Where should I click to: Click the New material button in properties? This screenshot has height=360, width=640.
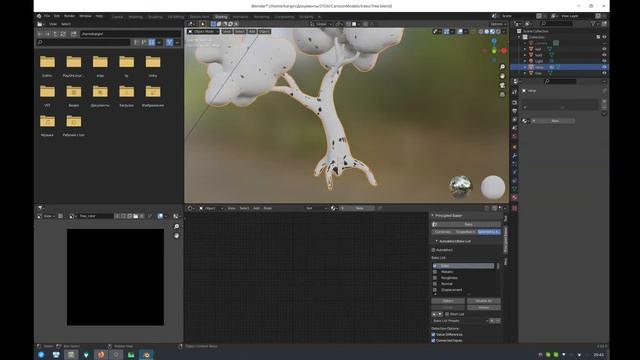(x=555, y=121)
